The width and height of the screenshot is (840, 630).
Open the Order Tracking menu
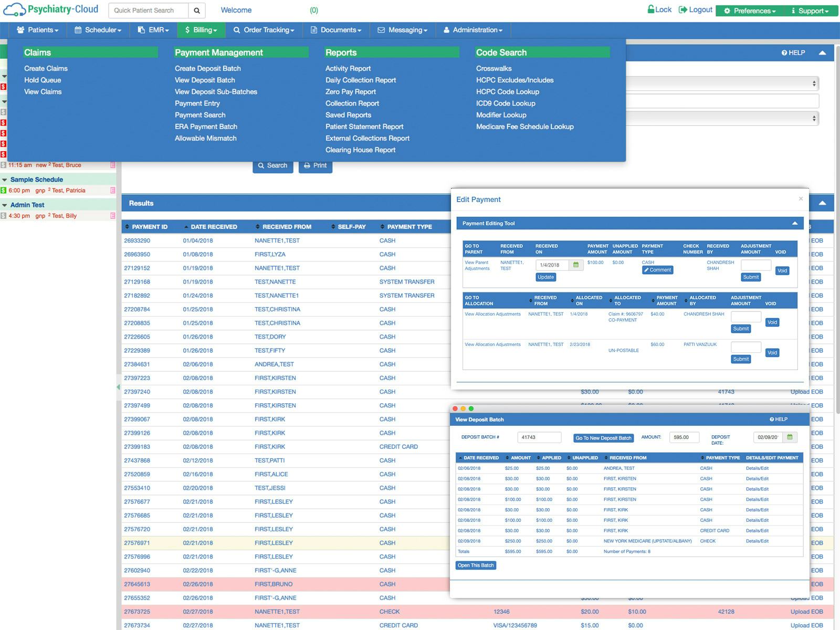click(x=264, y=30)
